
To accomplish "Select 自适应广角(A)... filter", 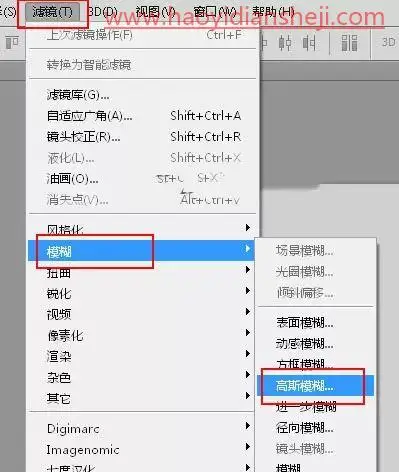I will (x=143, y=116).
